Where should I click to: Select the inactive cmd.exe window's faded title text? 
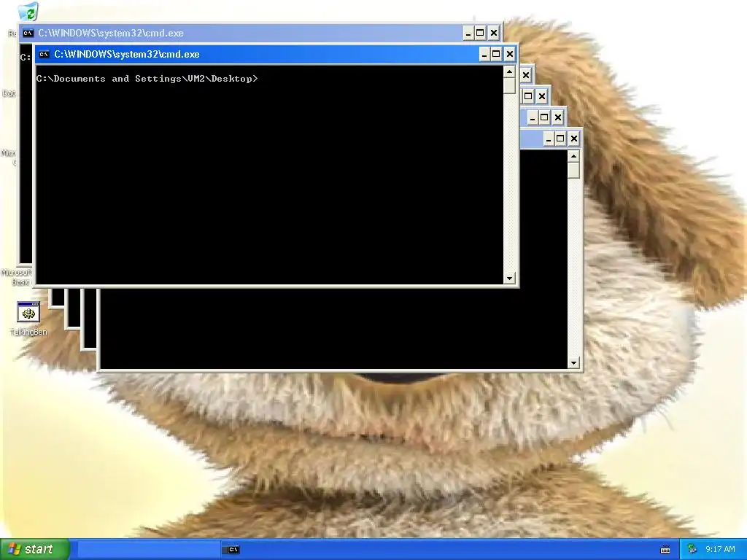111,33
